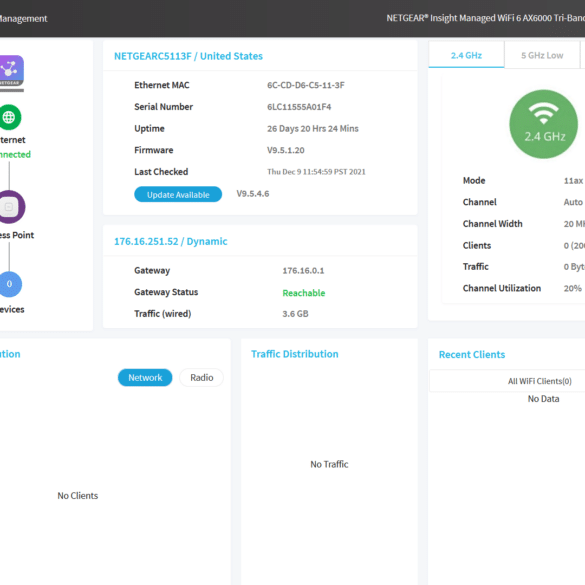Click the 176.16.251.52 / Dynamic heading
The height and width of the screenshot is (585, 585).
[171, 241]
